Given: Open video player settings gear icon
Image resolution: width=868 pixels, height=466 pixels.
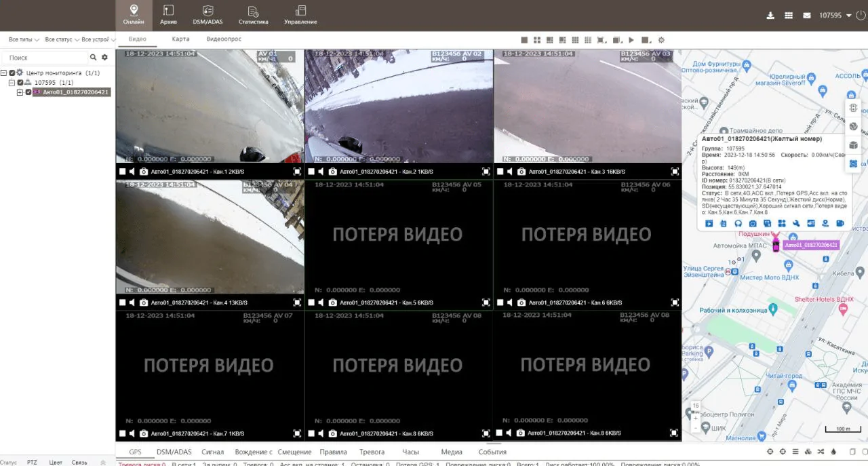Looking at the screenshot, I should click(x=661, y=40).
